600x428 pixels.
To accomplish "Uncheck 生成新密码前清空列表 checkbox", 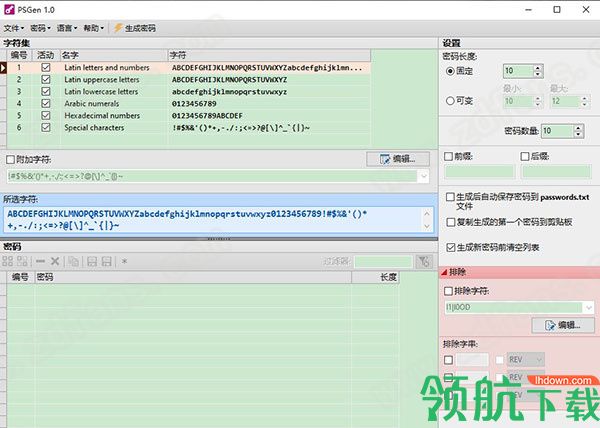I will coord(451,247).
